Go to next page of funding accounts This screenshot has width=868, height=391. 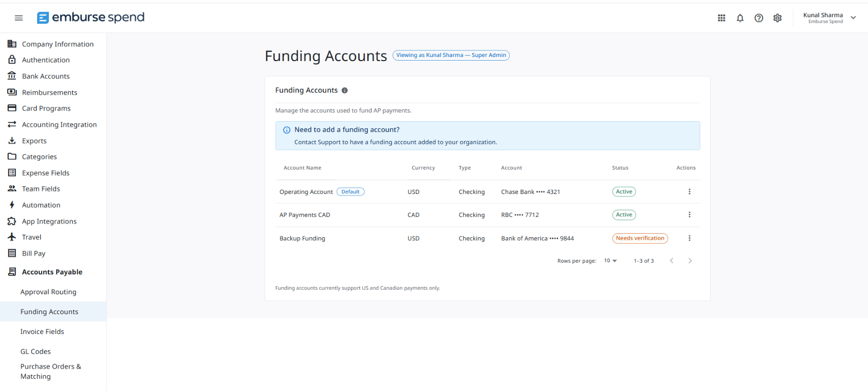(x=690, y=261)
